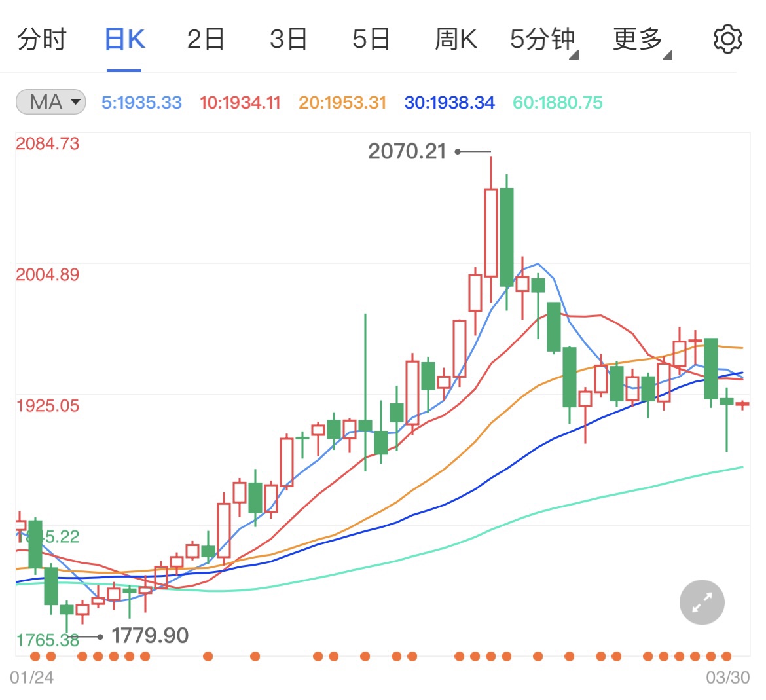Click the orange event marker near 03/30
The height and width of the screenshot is (700, 766).
click(728, 655)
